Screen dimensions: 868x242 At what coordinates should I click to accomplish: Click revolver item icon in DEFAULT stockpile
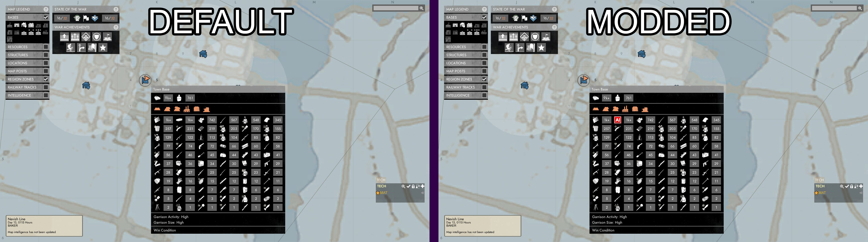(201, 146)
